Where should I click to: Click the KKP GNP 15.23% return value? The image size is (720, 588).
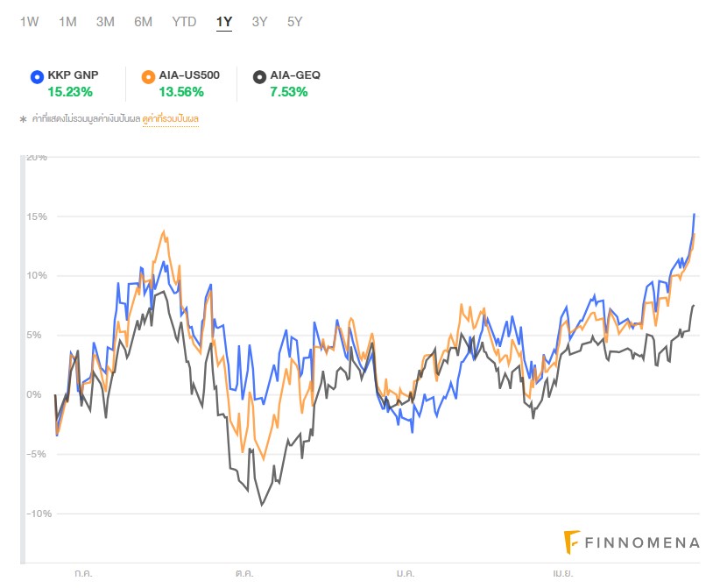click(69, 91)
